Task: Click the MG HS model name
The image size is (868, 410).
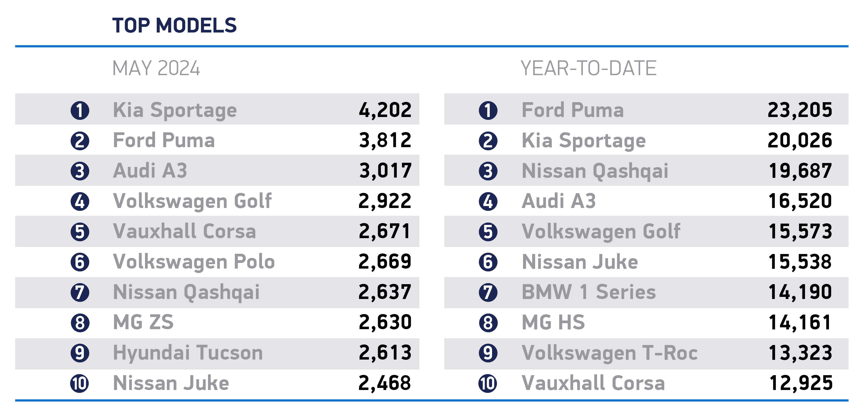Action: pos(553,322)
